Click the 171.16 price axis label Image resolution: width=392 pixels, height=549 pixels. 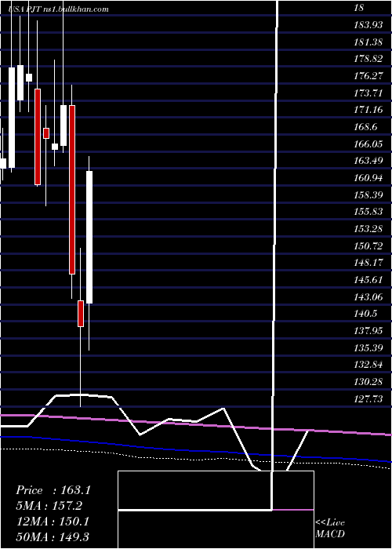[x=368, y=111]
